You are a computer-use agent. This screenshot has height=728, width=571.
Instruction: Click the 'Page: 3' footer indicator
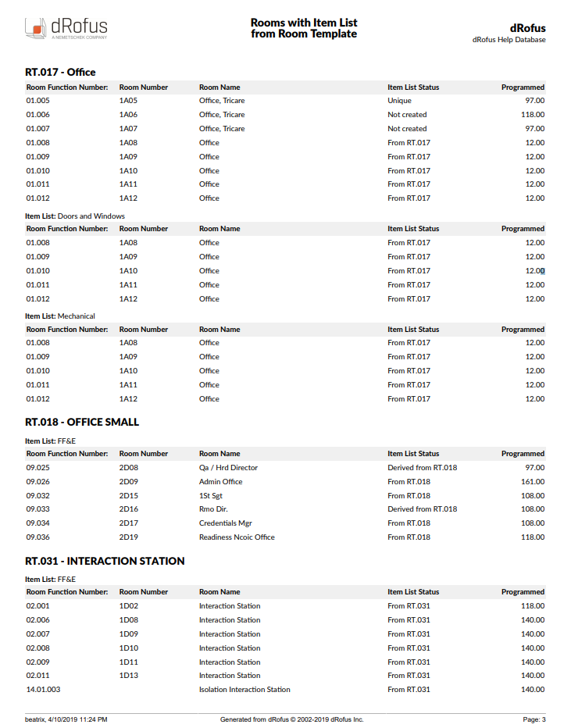click(x=534, y=719)
